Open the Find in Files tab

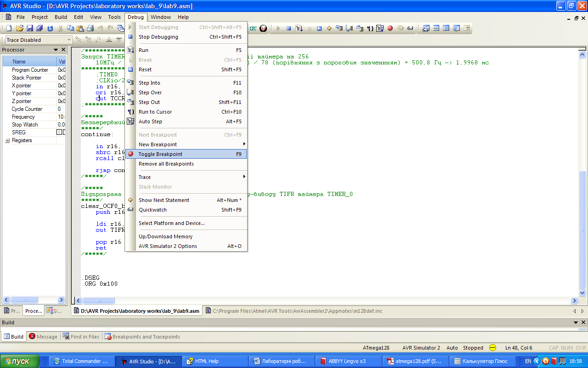point(81,337)
